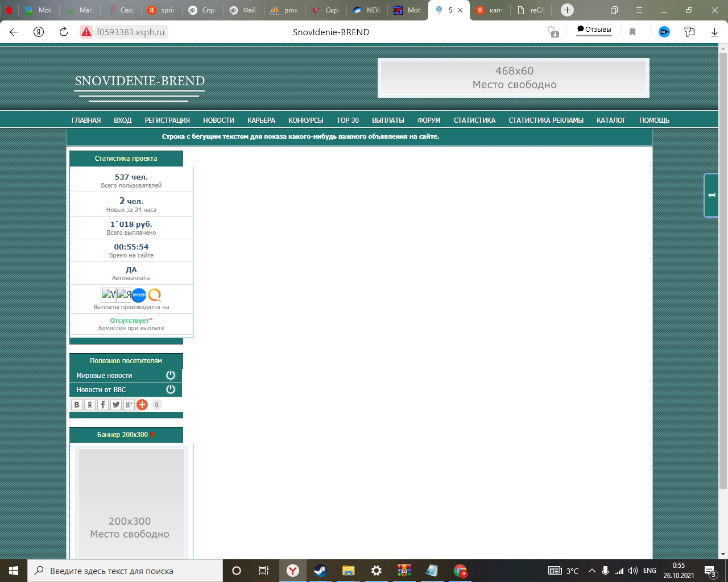Click the Odnoklassniki share icon
728x582 pixels.
coord(90,405)
